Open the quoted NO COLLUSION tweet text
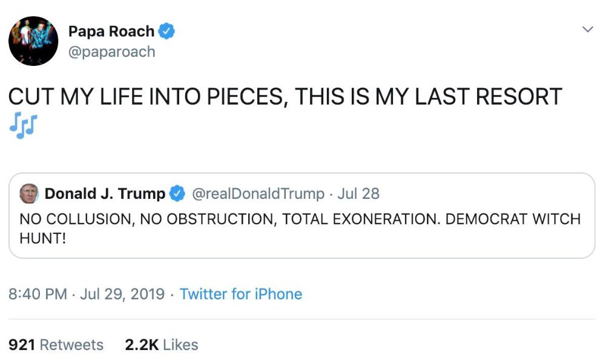The width and height of the screenshot is (603, 364). point(300,229)
